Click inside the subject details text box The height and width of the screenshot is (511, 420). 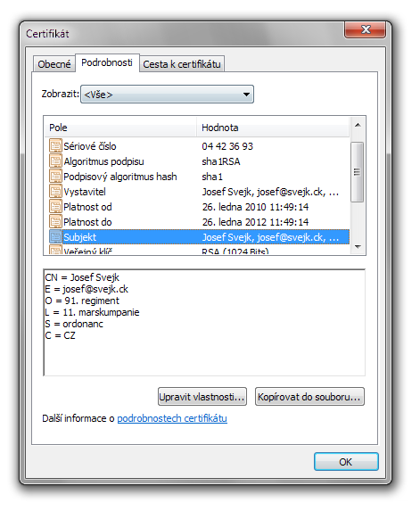pos(204,323)
